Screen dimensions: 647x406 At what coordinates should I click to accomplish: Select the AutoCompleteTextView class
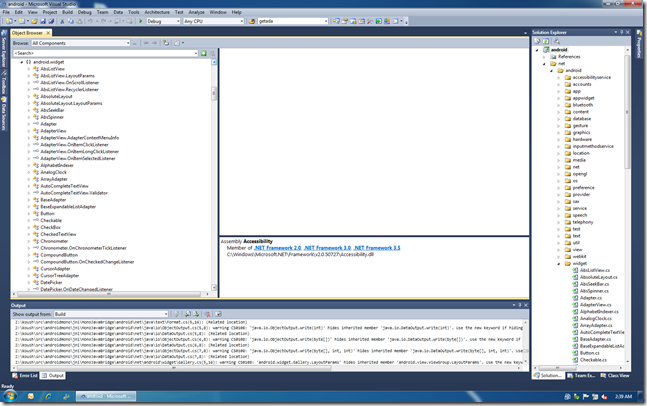click(x=64, y=186)
